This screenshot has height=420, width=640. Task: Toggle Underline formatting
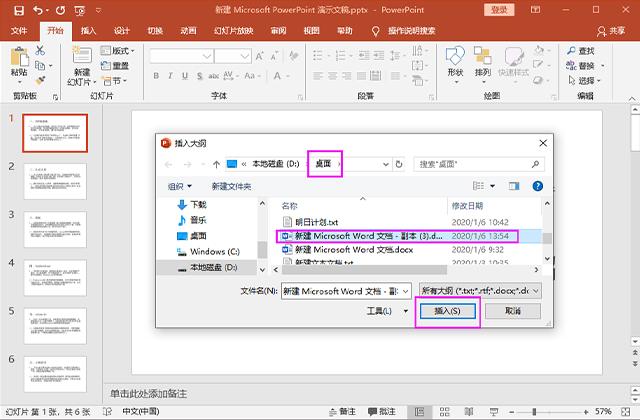coord(185,76)
